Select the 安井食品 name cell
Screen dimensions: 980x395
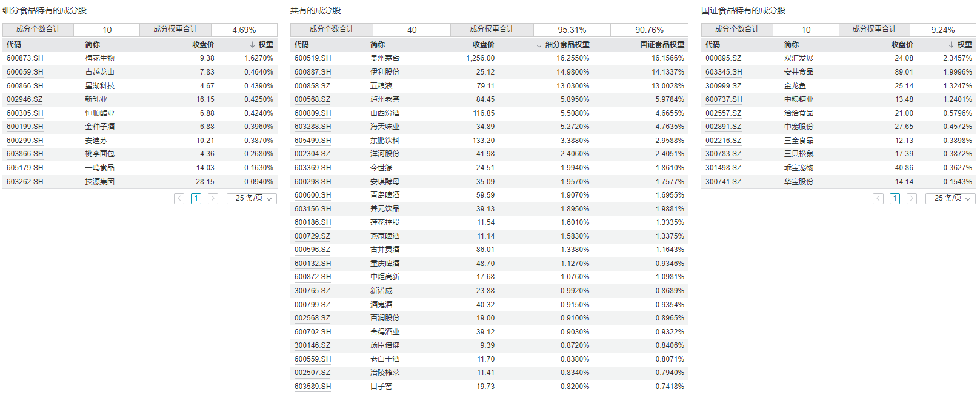coord(799,72)
